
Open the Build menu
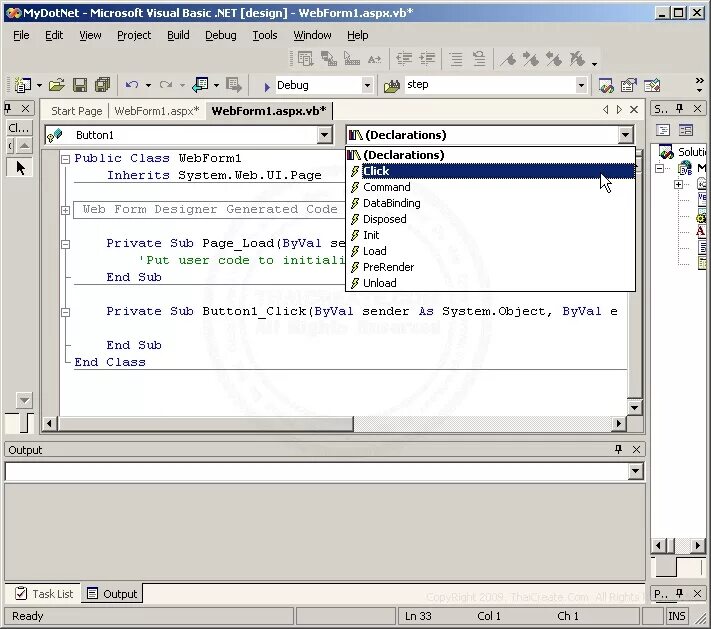[178, 35]
